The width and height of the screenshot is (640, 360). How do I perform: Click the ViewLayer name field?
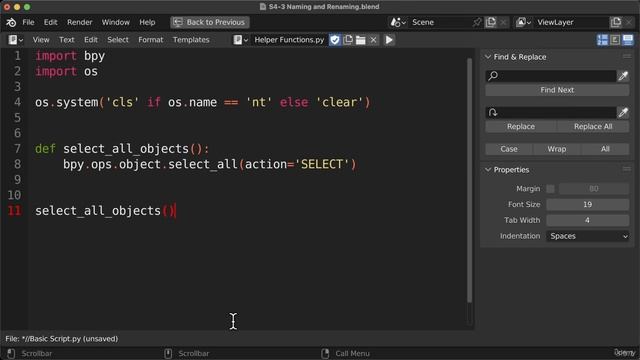tap(571, 22)
